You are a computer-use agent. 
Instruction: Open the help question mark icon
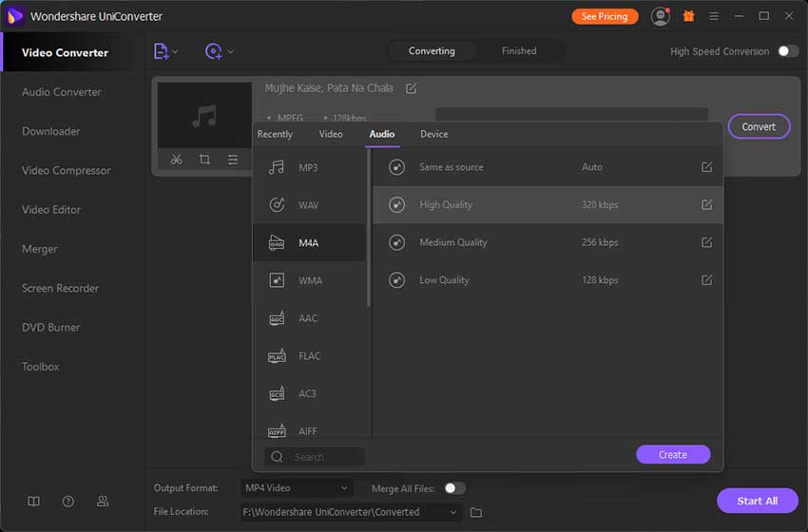point(68,501)
